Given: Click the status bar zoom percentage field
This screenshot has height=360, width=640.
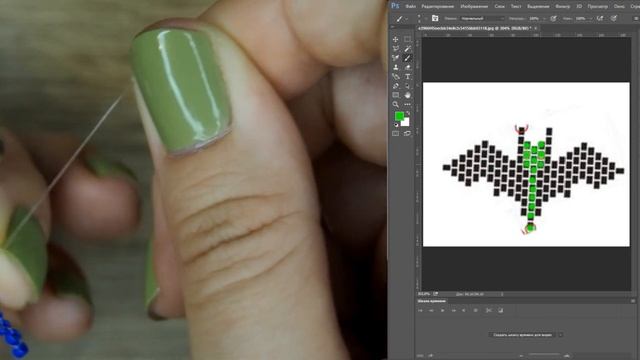Looking at the screenshot, I should point(424,294).
